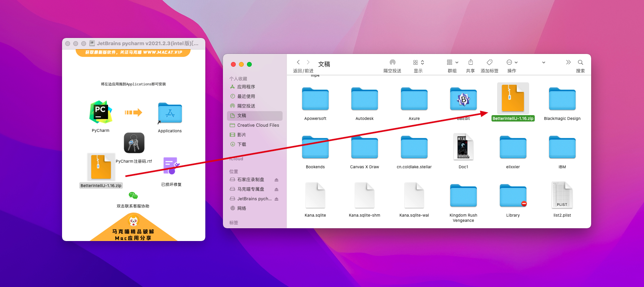Select the cn.coldlake.stellar folder
The image size is (644, 287).
(414, 147)
